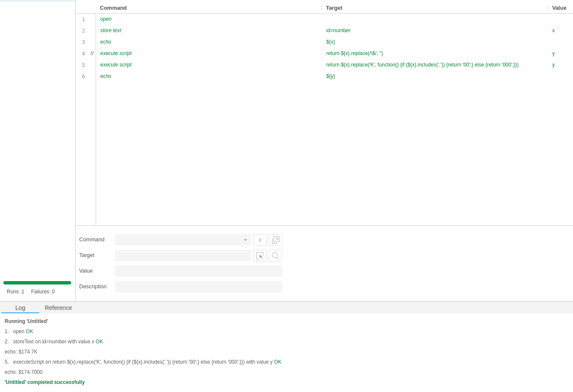
Task: Open the new window configuration button
Action: 275,240
